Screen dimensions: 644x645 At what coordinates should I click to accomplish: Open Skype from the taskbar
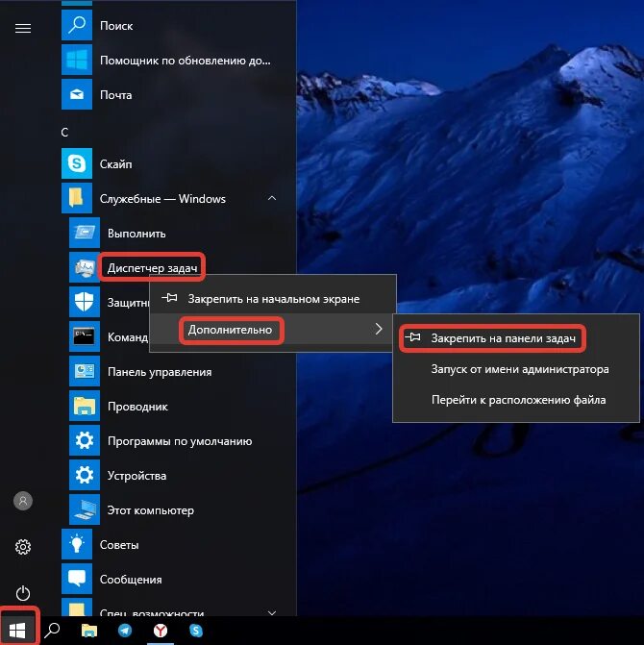196,630
